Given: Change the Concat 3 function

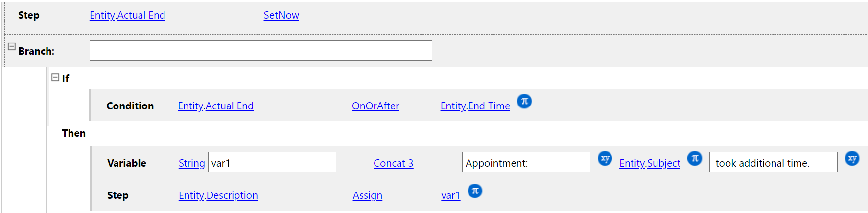Looking at the screenshot, I should tap(393, 163).
